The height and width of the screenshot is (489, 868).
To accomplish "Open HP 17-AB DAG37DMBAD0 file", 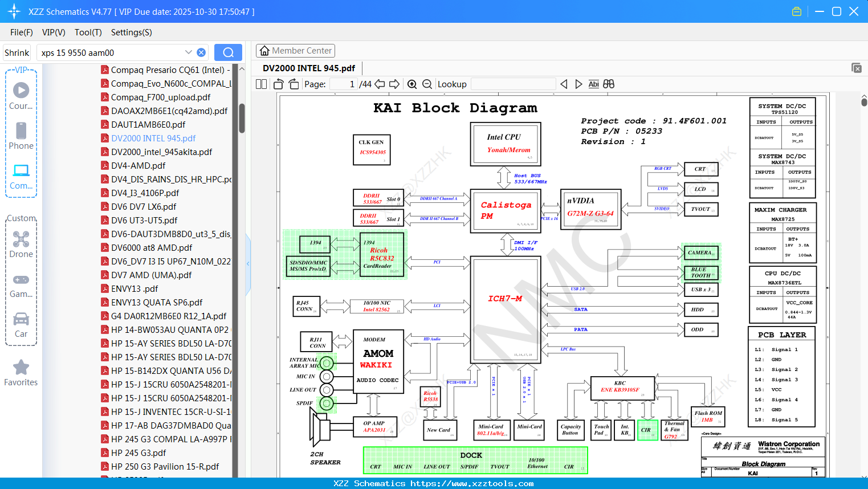I will tap(166, 425).
